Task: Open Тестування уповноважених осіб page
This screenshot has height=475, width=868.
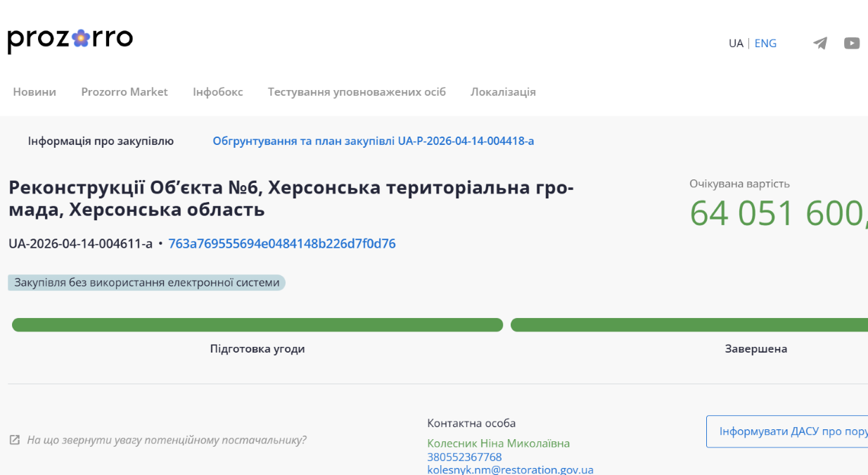Action: (x=357, y=92)
